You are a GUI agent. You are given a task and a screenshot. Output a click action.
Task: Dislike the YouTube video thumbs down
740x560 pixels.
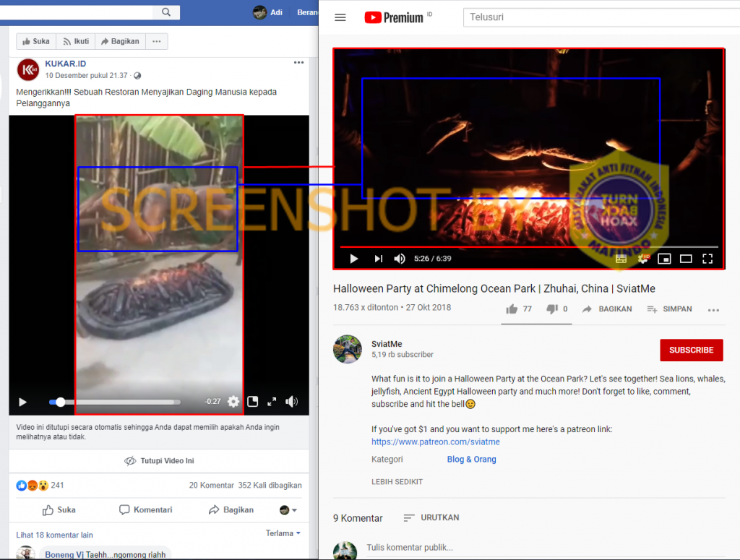551,309
